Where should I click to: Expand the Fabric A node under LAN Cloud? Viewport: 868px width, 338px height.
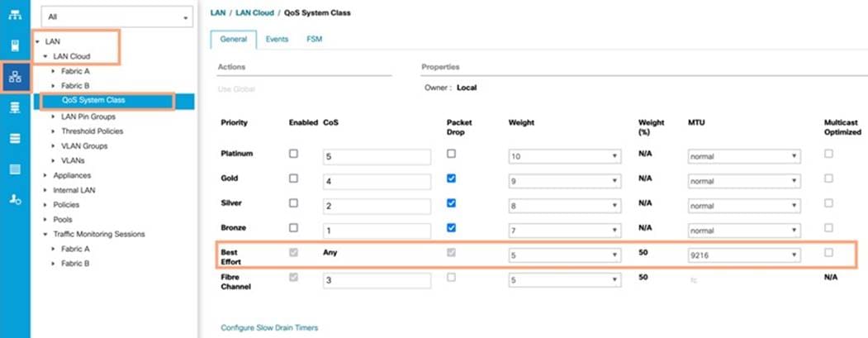[53, 71]
